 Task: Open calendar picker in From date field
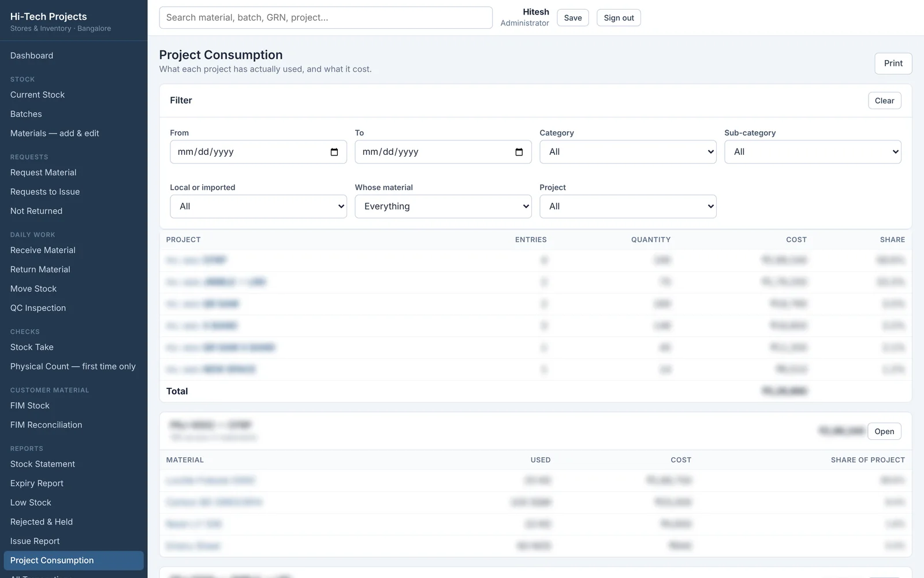click(334, 152)
